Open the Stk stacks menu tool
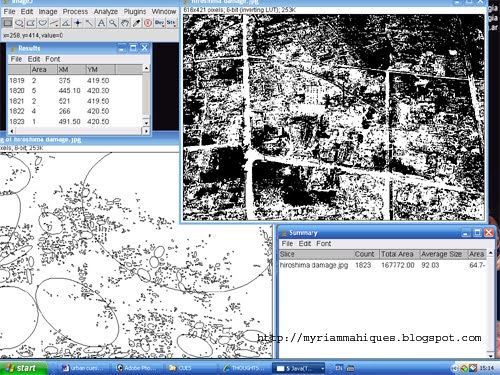 (171, 23)
